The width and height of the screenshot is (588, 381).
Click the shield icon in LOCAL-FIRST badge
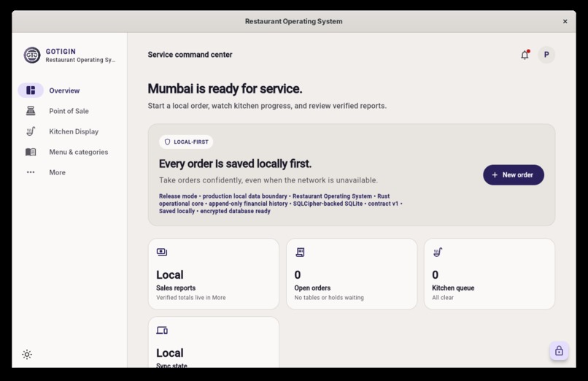pyautogui.click(x=168, y=142)
